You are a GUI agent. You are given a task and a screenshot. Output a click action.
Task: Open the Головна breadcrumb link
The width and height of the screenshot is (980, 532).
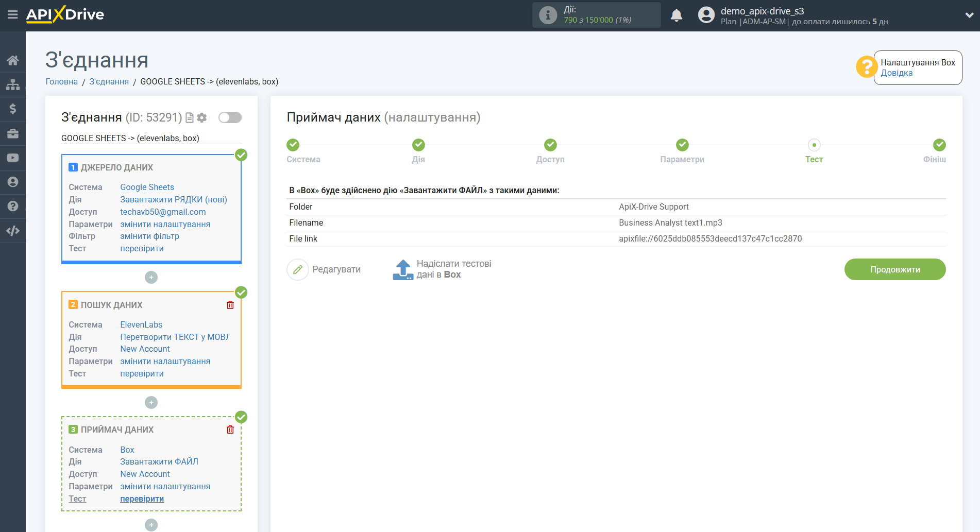(61, 81)
